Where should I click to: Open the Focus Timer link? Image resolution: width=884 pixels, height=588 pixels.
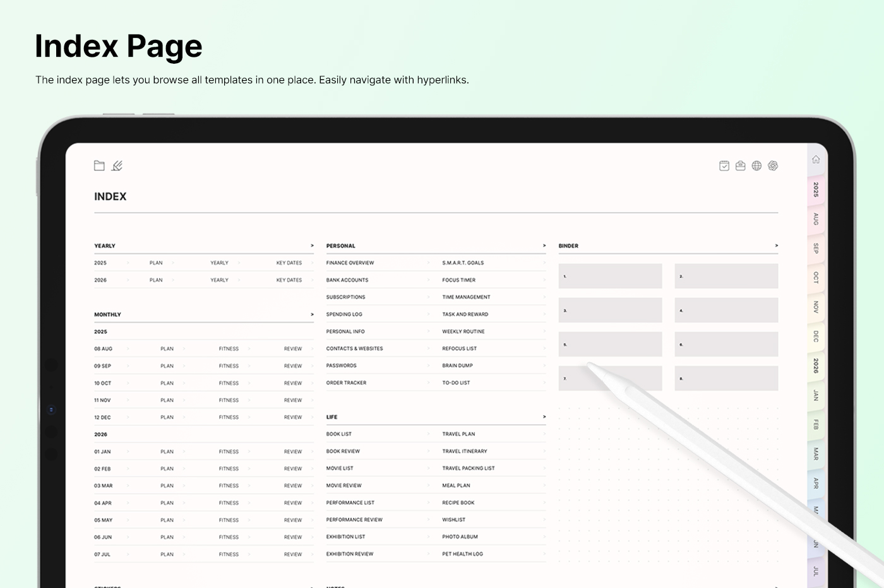pos(459,280)
